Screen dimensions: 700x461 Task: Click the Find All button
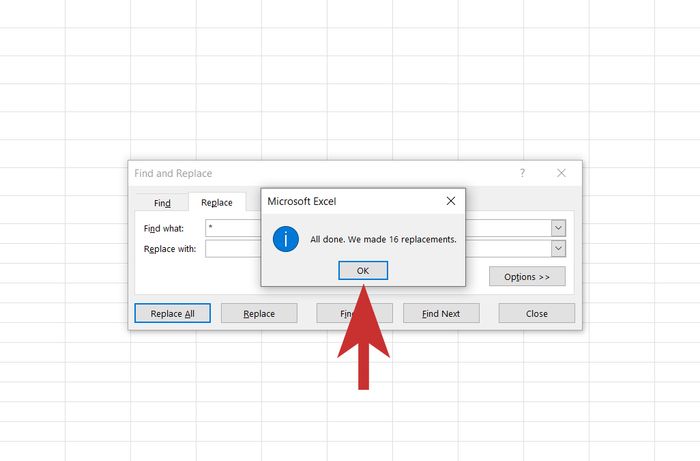pos(354,313)
